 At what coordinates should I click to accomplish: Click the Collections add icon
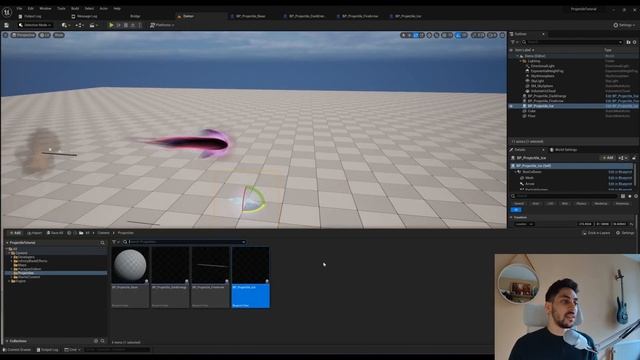(x=96, y=341)
